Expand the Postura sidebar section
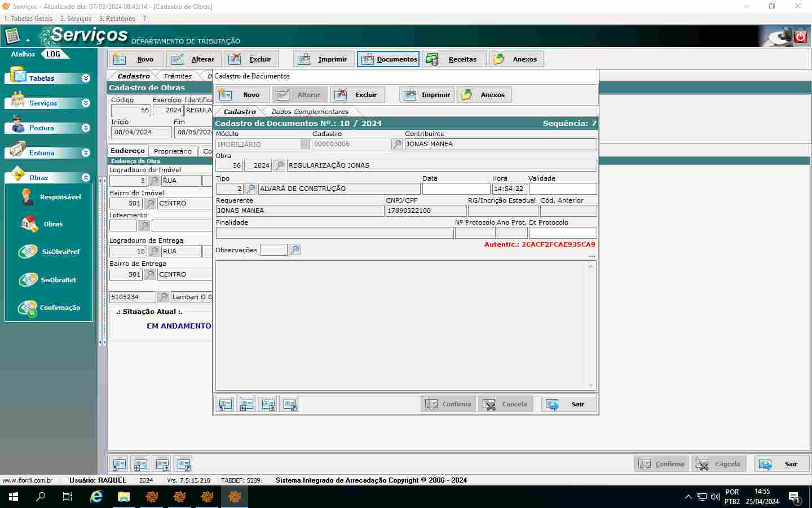 [86, 128]
